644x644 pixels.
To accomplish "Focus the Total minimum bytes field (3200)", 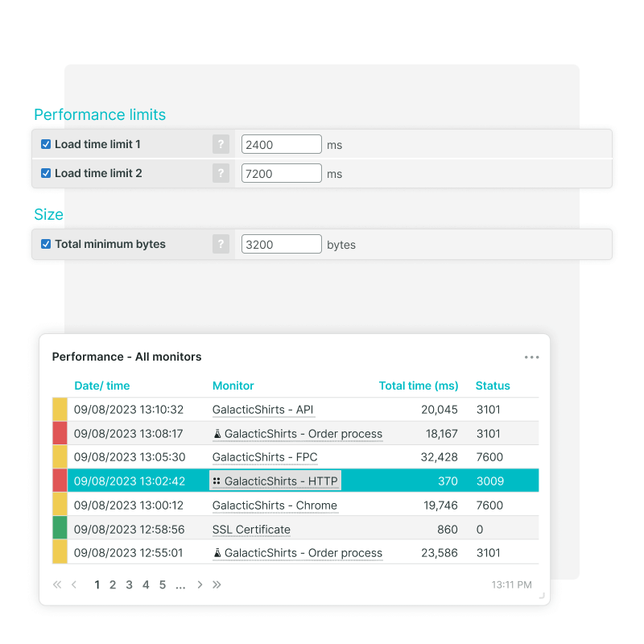I will 281,244.
